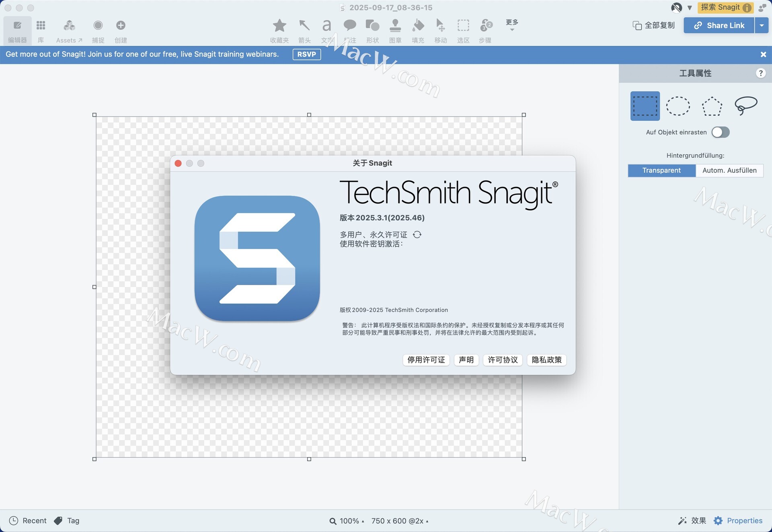Select the Text tool
The height and width of the screenshot is (532, 772).
(326, 31)
